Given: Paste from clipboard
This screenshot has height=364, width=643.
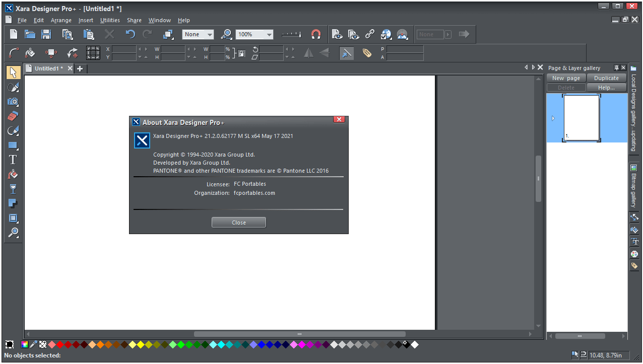Looking at the screenshot, I should tap(89, 34).
